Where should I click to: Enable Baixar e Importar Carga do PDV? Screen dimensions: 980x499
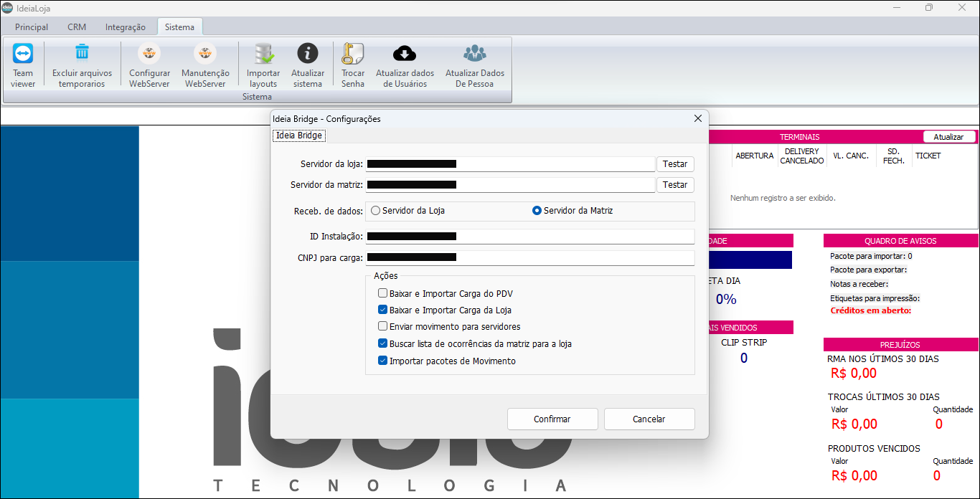[x=383, y=293]
